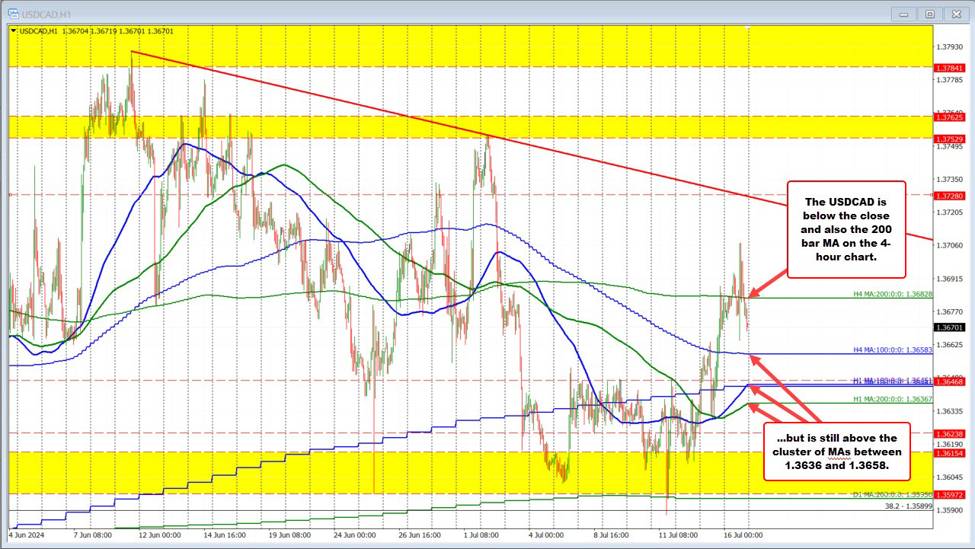The image size is (975, 549).
Task: Click the 1.36770 price scale value
Action: [x=949, y=311]
